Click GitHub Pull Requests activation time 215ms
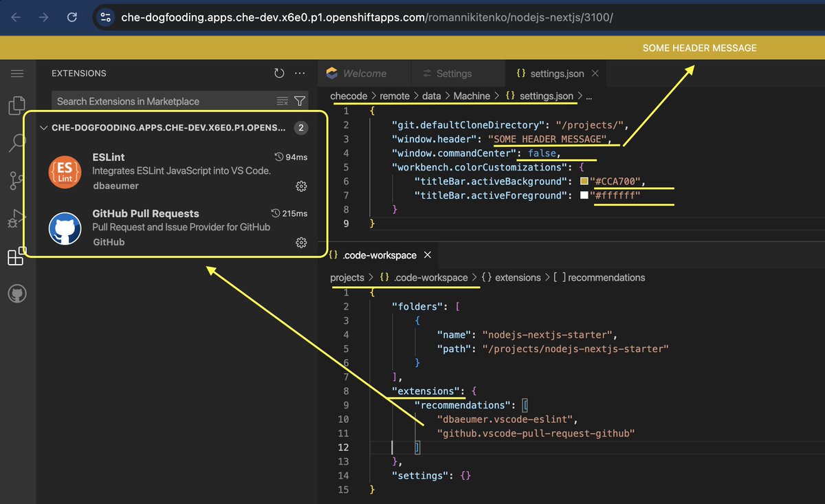Screen dimensions: 825x504 289,213
